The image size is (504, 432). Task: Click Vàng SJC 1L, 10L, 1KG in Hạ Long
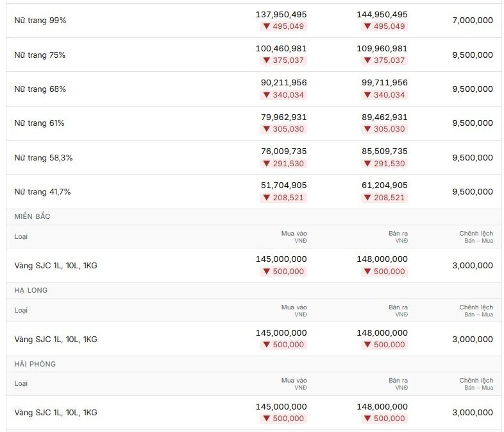(x=56, y=339)
